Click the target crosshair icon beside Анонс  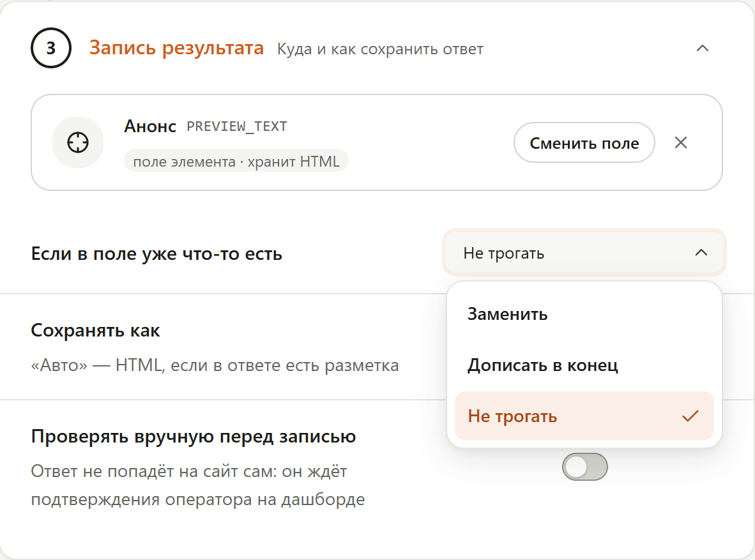click(x=77, y=142)
